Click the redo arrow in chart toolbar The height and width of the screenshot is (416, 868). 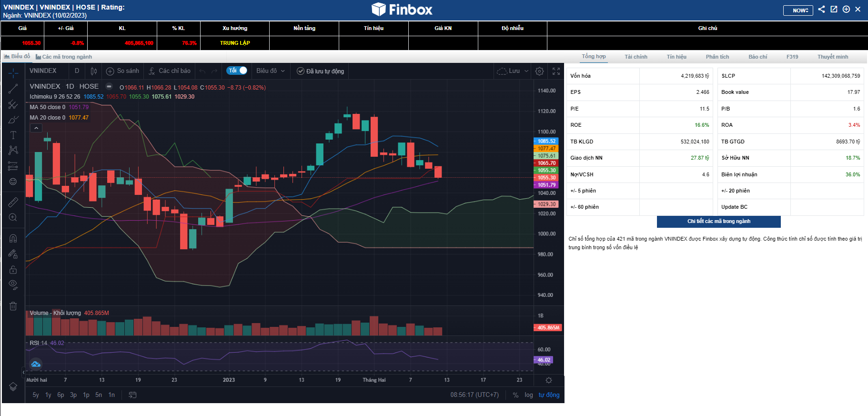(214, 71)
